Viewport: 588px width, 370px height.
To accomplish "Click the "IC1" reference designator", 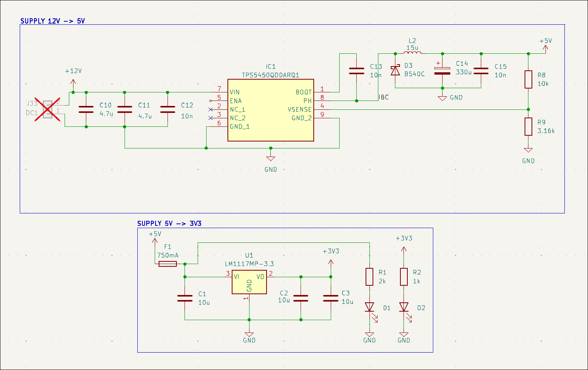I will click(x=271, y=66).
